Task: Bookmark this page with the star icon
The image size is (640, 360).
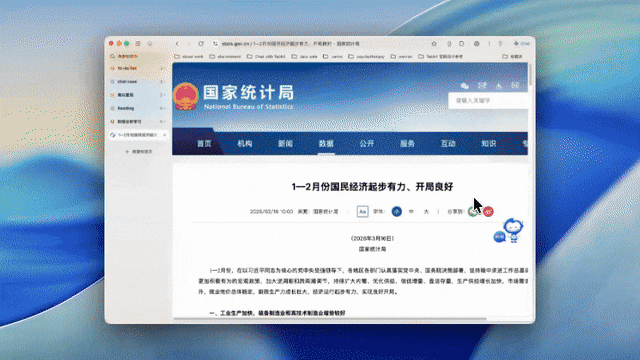Action: [434, 43]
